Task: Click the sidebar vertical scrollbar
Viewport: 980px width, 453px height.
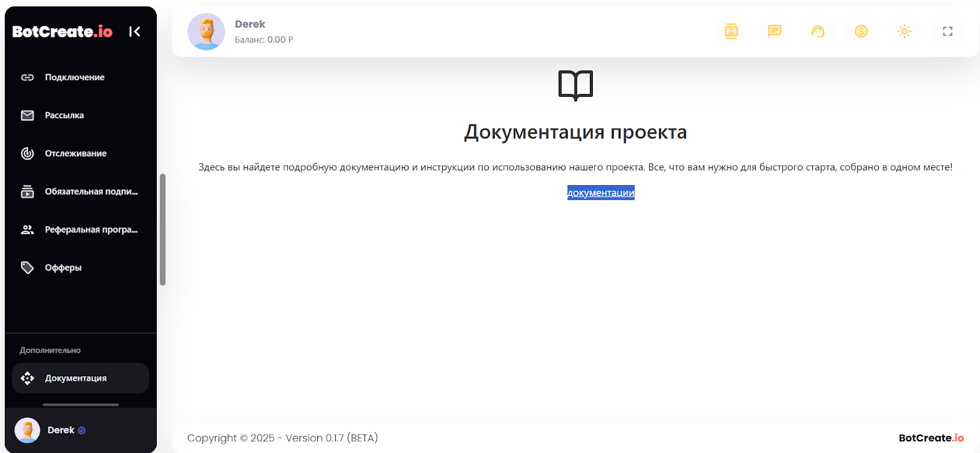Action: [x=162, y=230]
